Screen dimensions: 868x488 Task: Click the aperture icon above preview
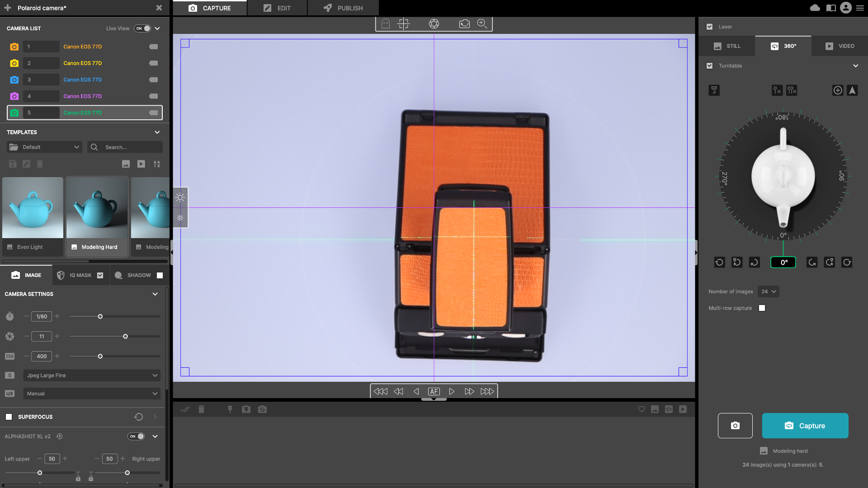pos(434,24)
